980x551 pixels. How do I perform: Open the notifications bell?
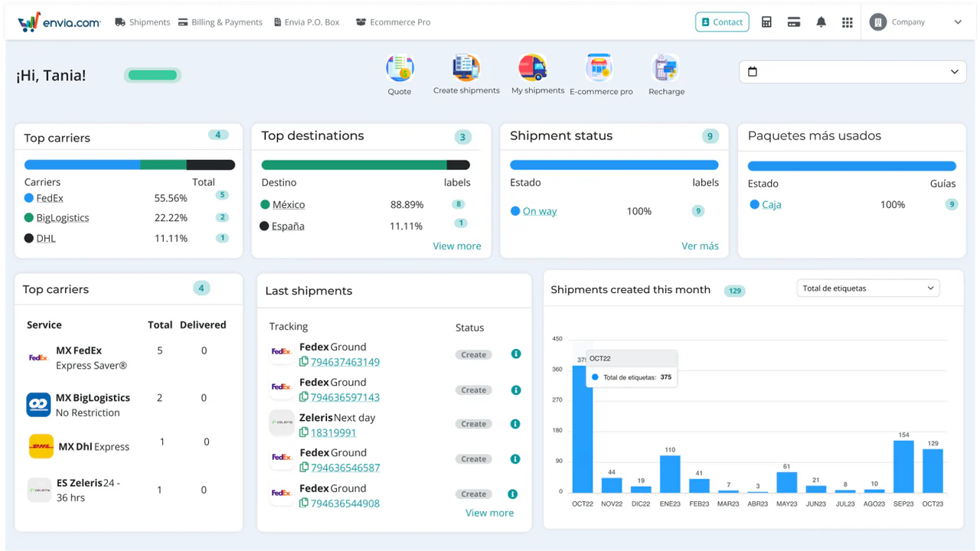point(821,22)
